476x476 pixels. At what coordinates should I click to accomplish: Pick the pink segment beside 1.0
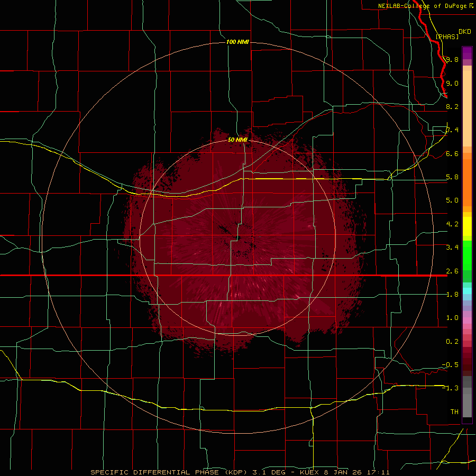tap(467, 321)
